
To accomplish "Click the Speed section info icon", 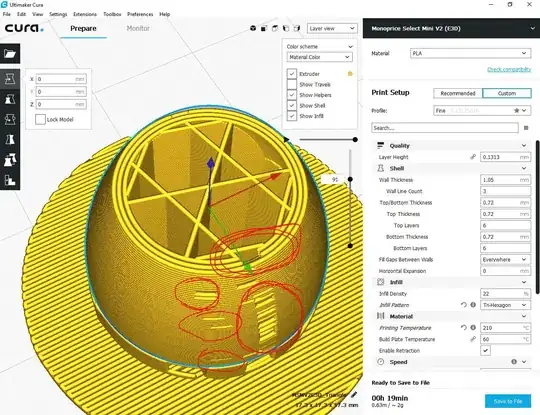I will point(514,362).
